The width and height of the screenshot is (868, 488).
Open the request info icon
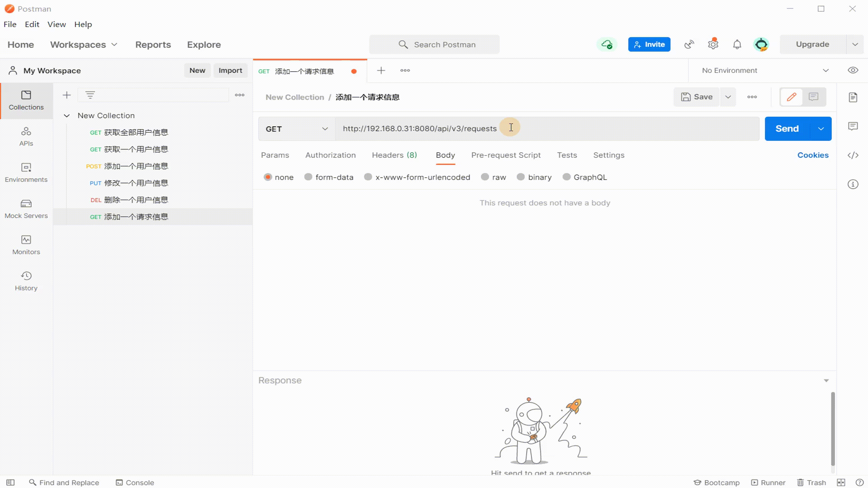pos(853,184)
